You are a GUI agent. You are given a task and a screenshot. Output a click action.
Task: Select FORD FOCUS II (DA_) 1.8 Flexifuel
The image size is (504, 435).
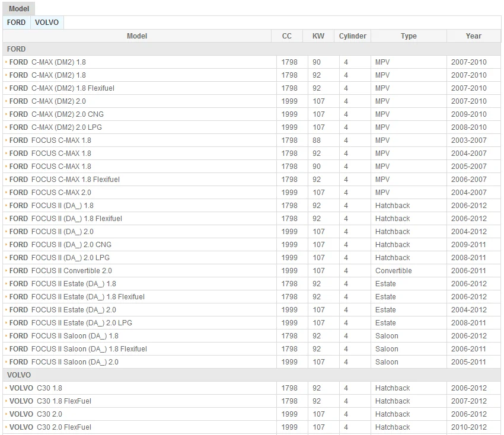[251, 219]
